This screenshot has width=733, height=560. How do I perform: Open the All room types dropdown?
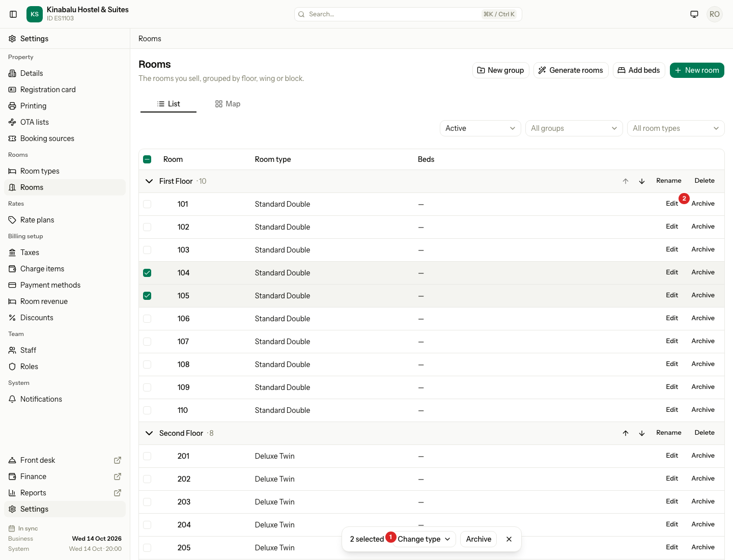(676, 128)
